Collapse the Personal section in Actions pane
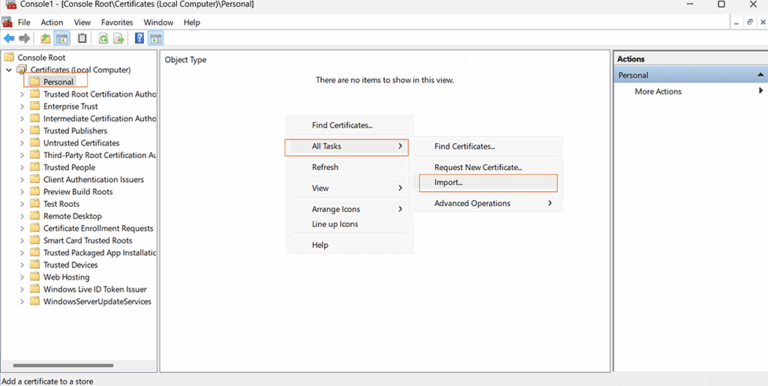This screenshot has height=386, width=768. coord(760,75)
